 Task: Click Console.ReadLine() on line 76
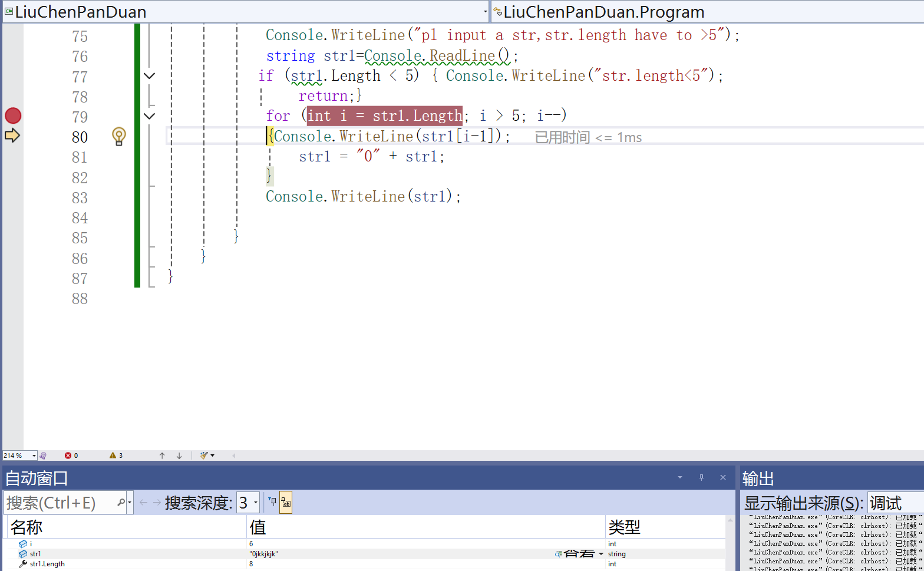point(437,55)
